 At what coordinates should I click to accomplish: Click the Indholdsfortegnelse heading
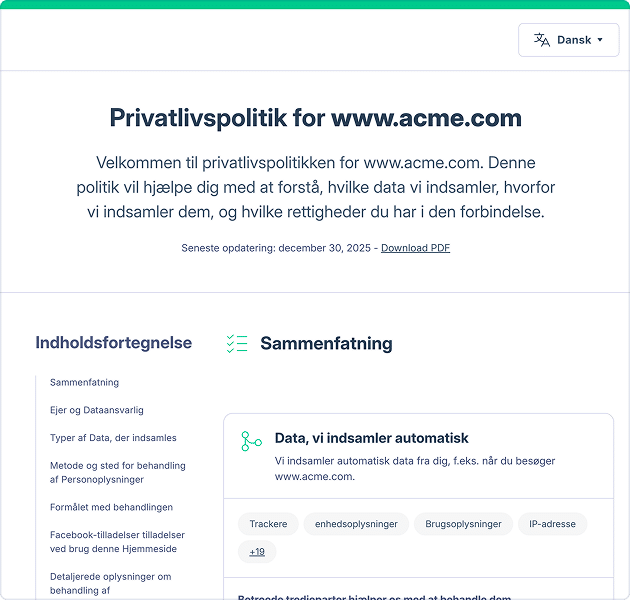point(113,343)
